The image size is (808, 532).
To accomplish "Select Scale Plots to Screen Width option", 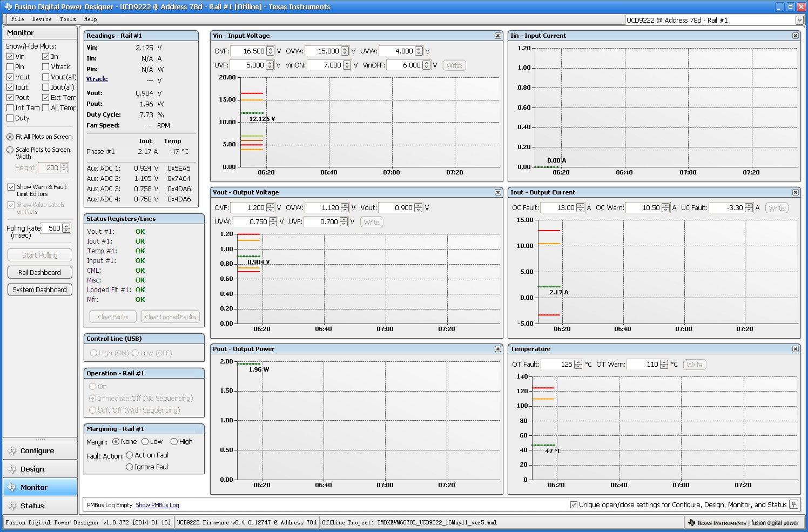I will pos(10,150).
